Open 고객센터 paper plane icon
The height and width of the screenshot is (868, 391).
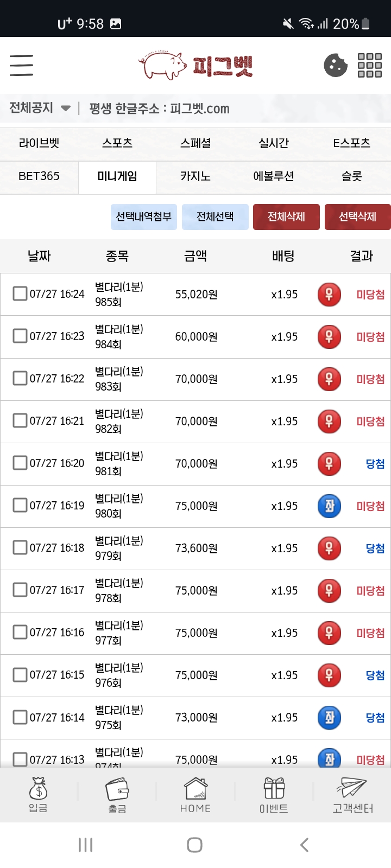click(352, 795)
